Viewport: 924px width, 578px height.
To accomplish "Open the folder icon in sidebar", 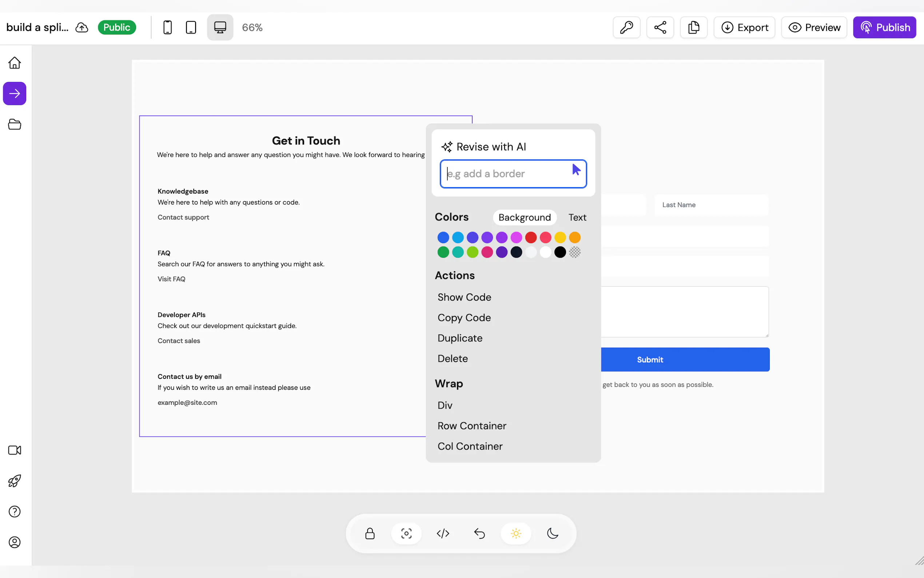I will [x=15, y=124].
